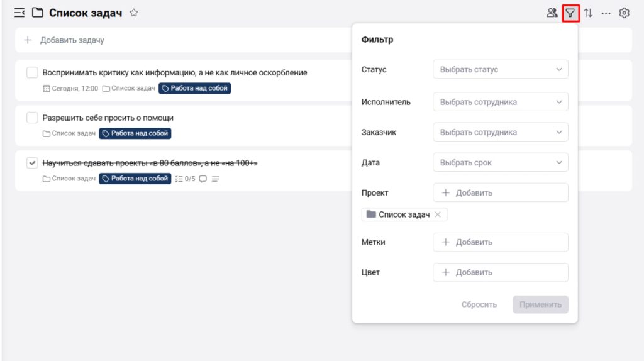
Task: Open the three-dots more options menu
Action: coord(606,13)
